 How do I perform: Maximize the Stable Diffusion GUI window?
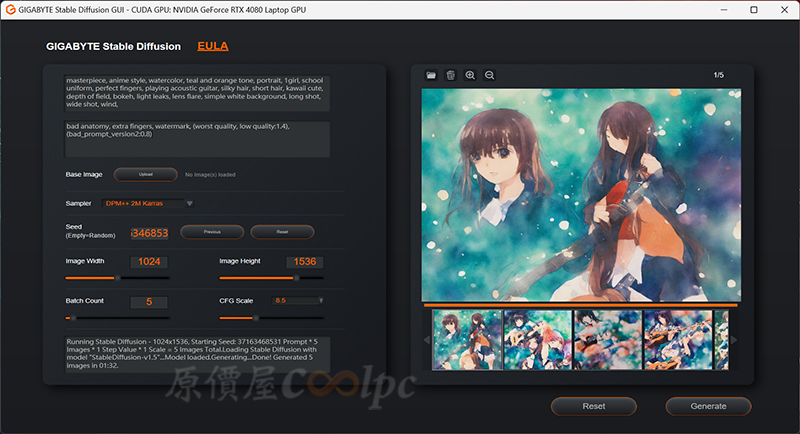(754, 10)
